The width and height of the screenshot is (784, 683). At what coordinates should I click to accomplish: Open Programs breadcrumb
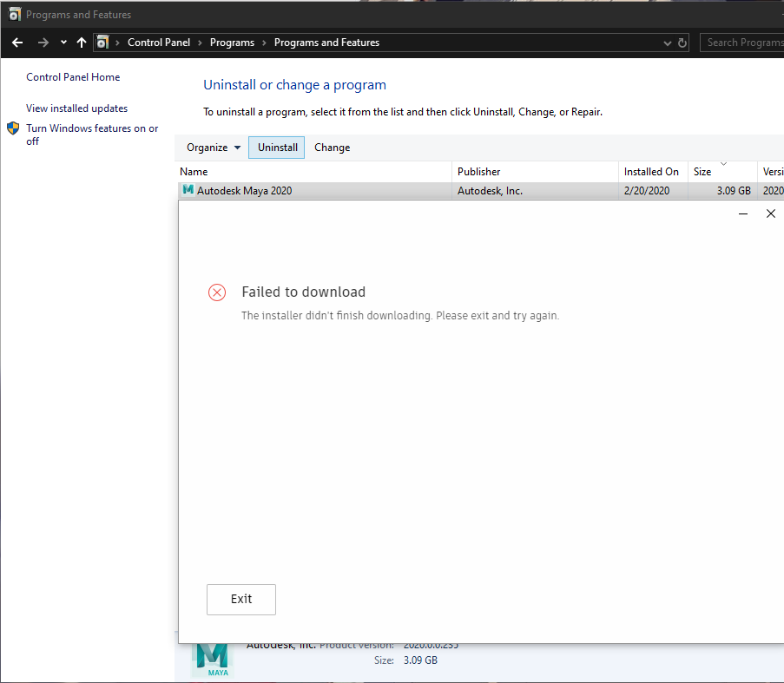232,43
